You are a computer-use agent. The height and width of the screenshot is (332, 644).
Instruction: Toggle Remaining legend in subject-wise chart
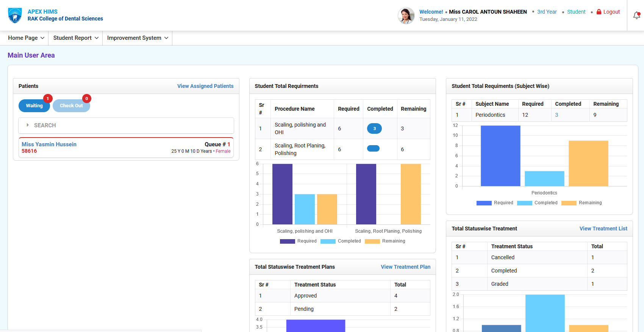click(x=581, y=203)
